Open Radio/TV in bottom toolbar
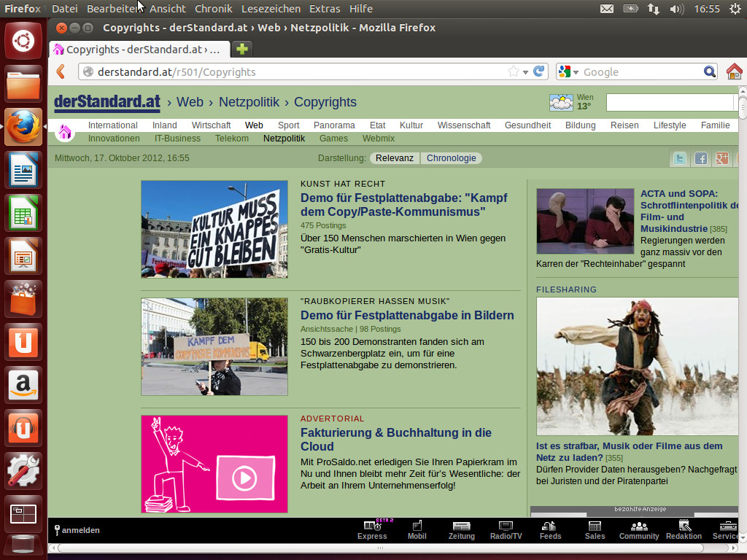 (x=506, y=530)
